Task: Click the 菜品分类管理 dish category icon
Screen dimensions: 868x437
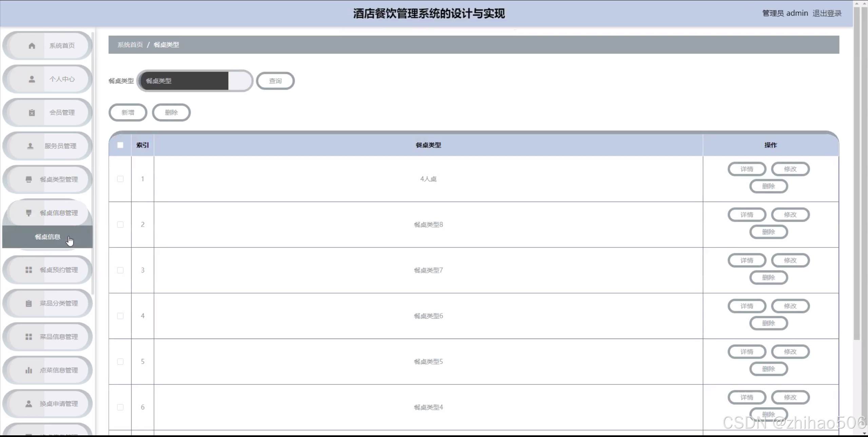Action: [28, 303]
